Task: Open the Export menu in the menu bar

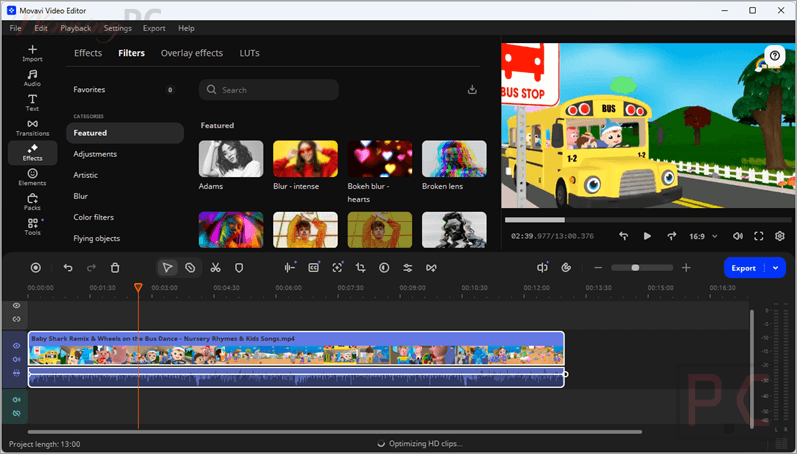Action: (154, 28)
